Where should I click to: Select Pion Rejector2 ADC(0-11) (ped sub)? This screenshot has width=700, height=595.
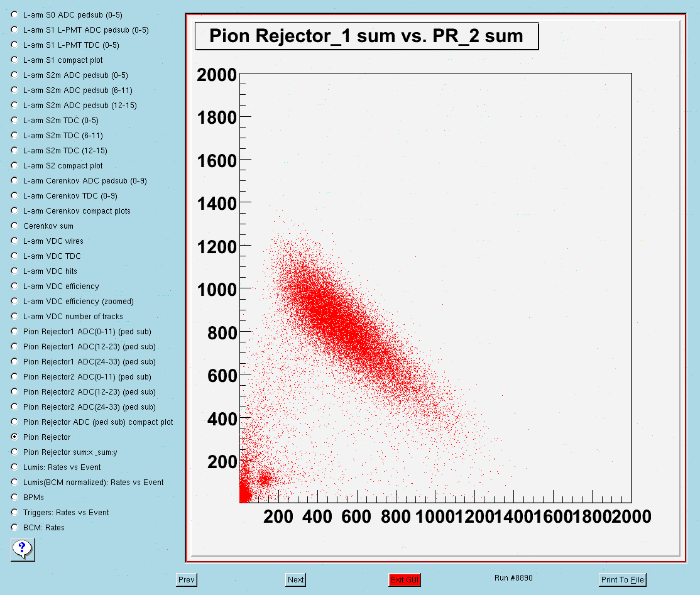(x=14, y=377)
